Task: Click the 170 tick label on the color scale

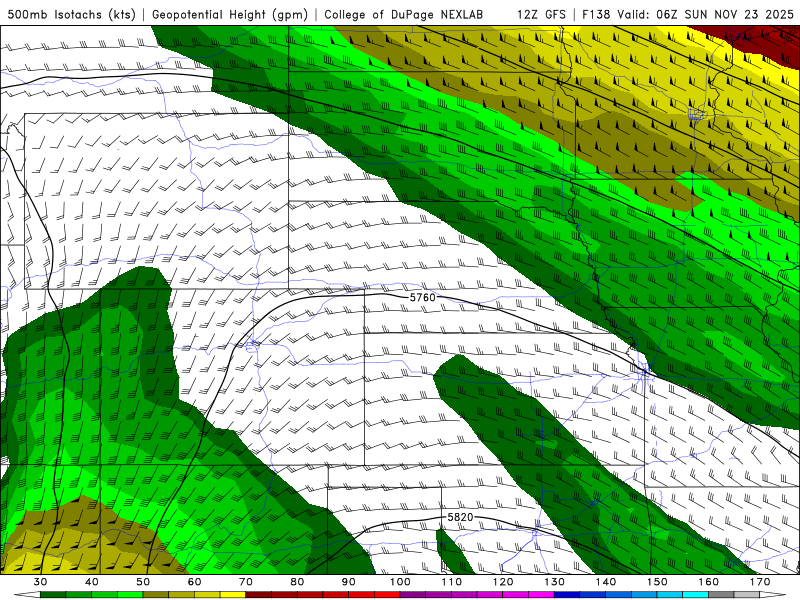Action: tap(760, 582)
